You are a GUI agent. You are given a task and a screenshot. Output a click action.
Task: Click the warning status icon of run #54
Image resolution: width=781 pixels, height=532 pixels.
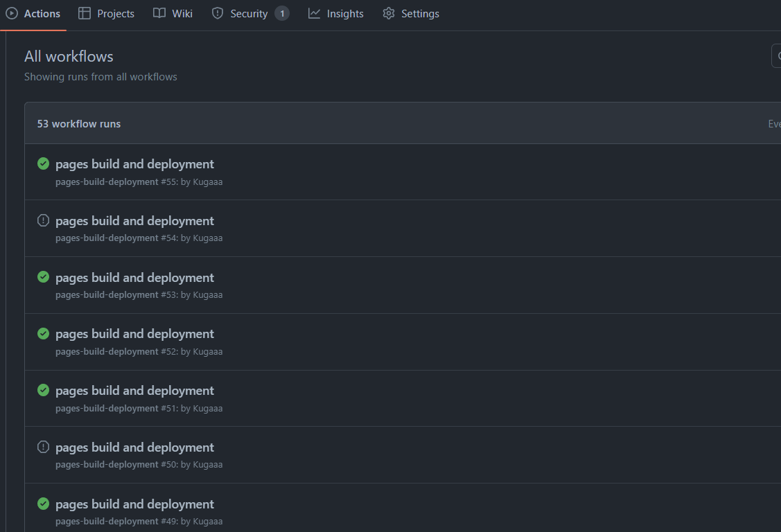(x=44, y=220)
